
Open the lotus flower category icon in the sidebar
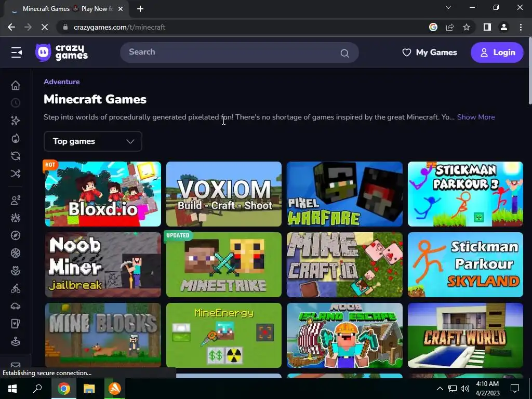click(x=16, y=271)
